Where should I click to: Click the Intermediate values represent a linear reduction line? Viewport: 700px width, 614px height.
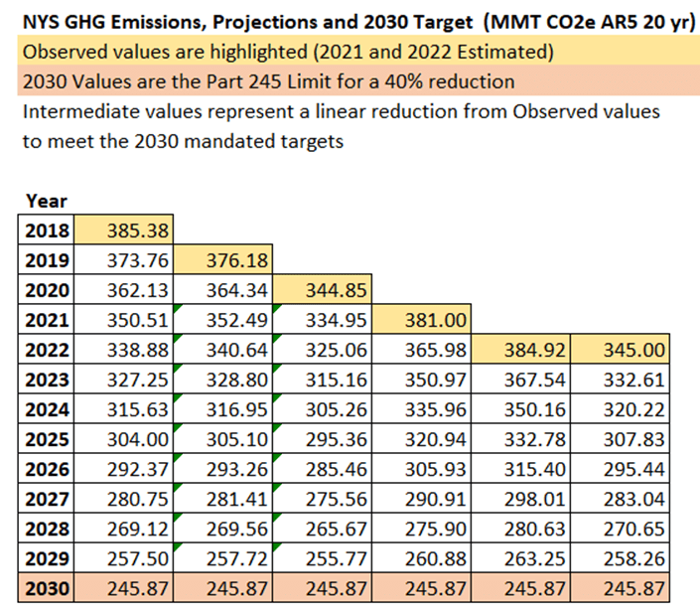click(x=341, y=111)
